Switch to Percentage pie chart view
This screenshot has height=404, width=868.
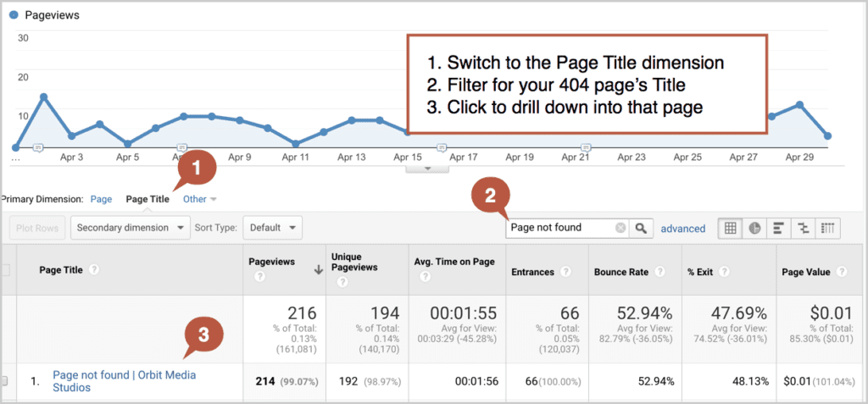coord(754,228)
